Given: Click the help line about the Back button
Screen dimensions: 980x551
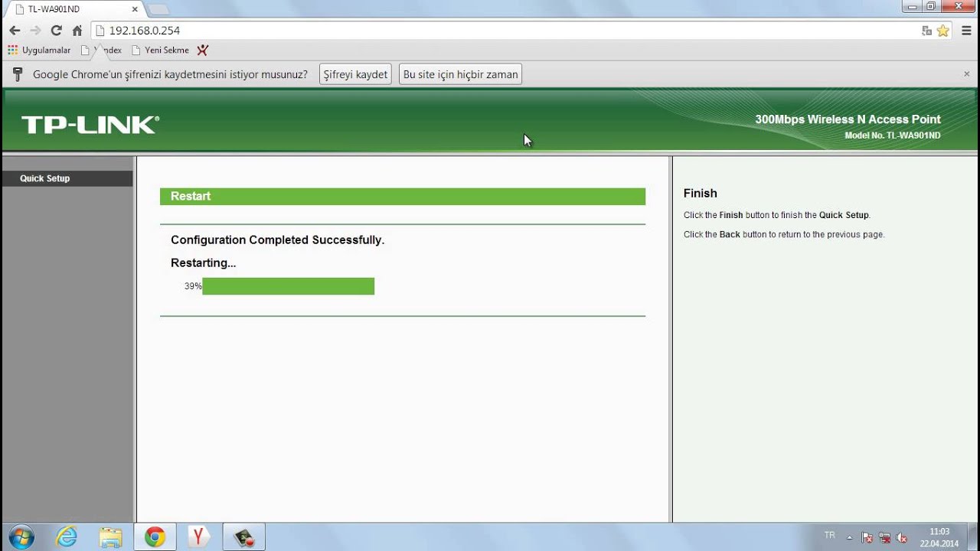Looking at the screenshot, I should point(784,235).
